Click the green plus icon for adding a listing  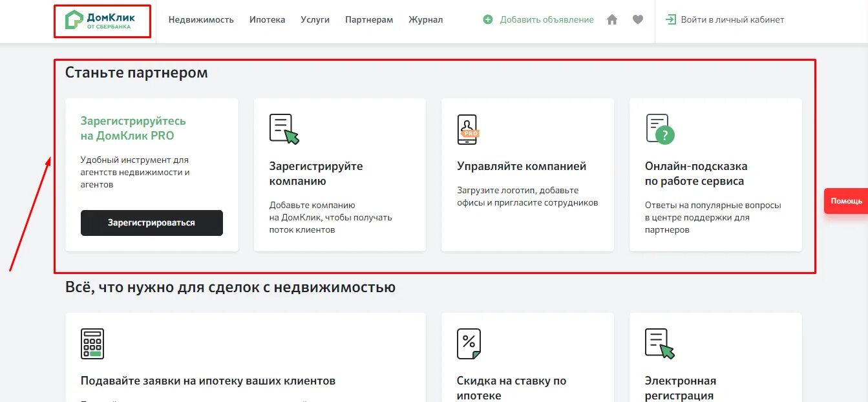pyautogui.click(x=488, y=20)
